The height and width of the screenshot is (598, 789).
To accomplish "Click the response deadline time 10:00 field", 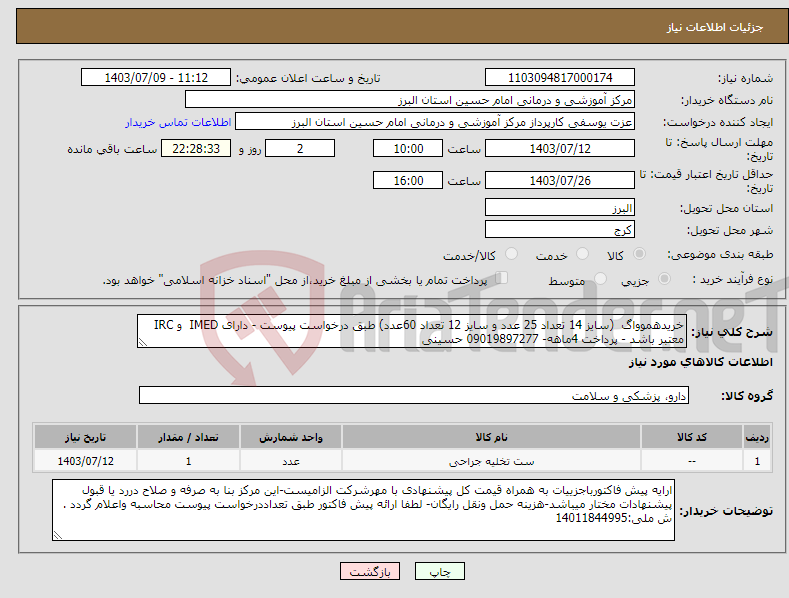I will click(408, 148).
